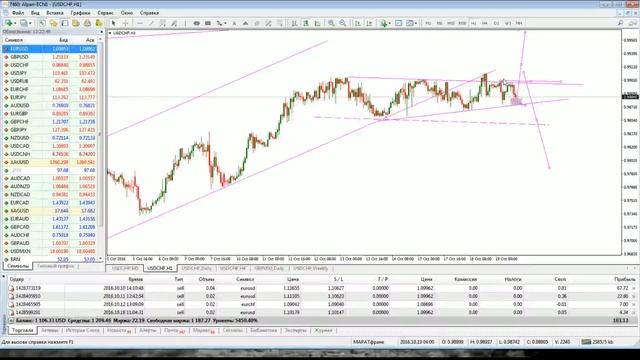Open the Графики menu

coord(80,13)
